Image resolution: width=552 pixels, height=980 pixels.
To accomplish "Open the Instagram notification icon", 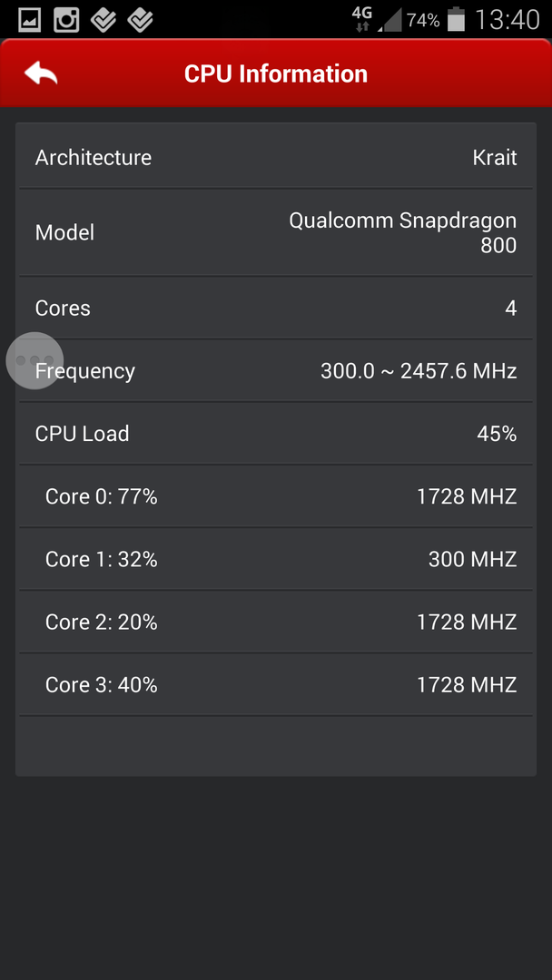I will tap(66, 19).
